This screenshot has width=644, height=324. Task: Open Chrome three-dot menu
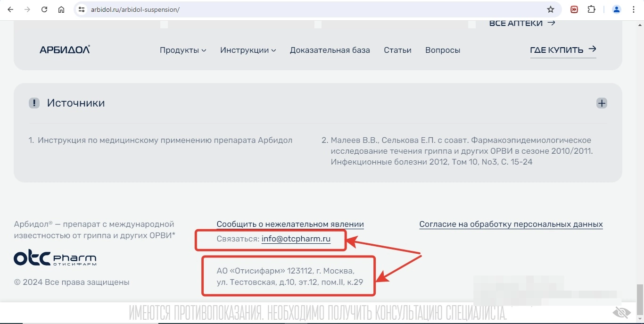(634, 9)
